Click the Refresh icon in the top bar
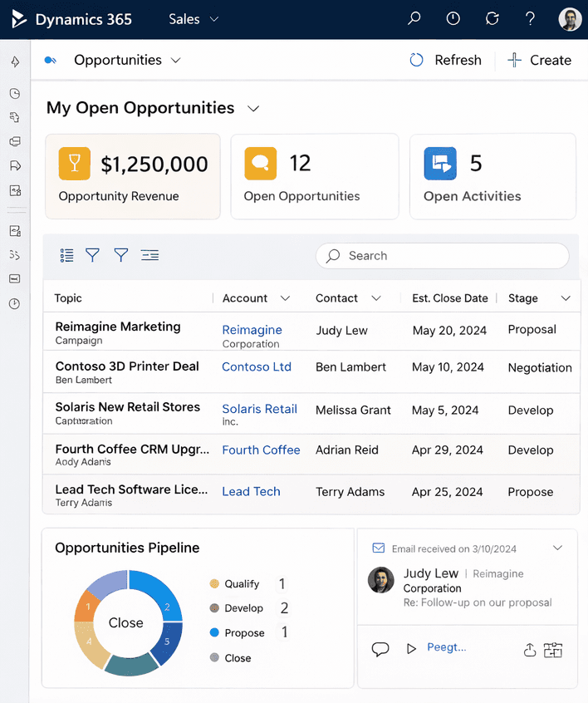Image resolution: width=588 pixels, height=703 pixels. 492,18
